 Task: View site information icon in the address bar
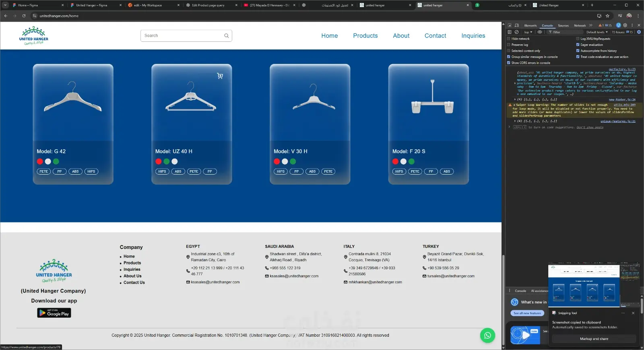click(35, 16)
